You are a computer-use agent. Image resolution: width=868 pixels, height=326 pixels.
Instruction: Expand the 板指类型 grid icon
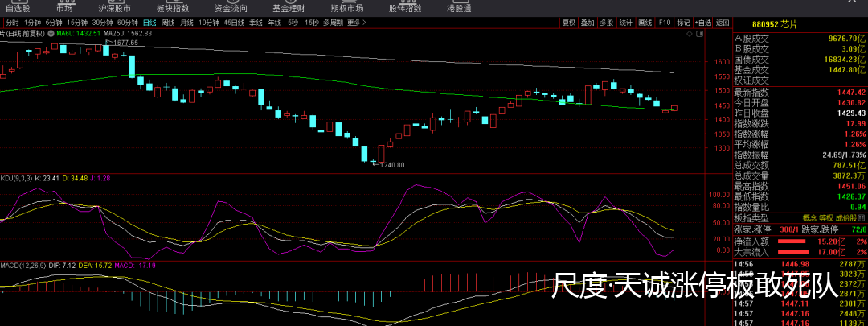tap(862, 217)
